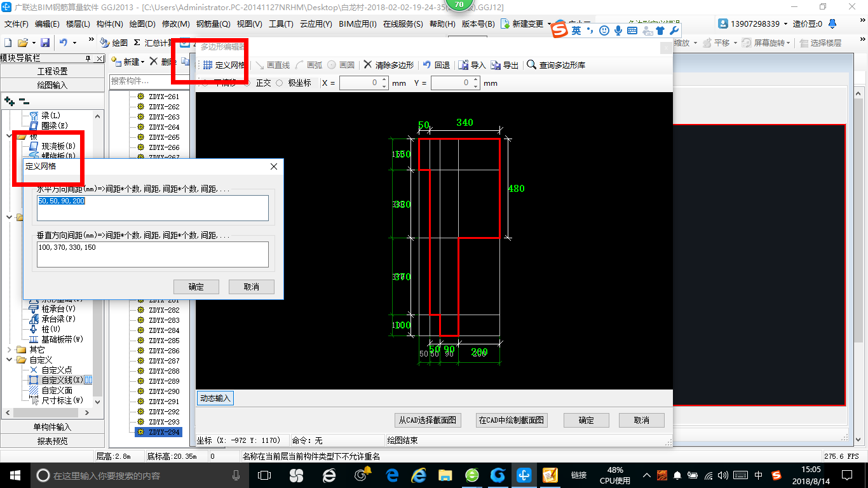Select 自定义面 tree item
868x488 pixels.
(x=51, y=390)
